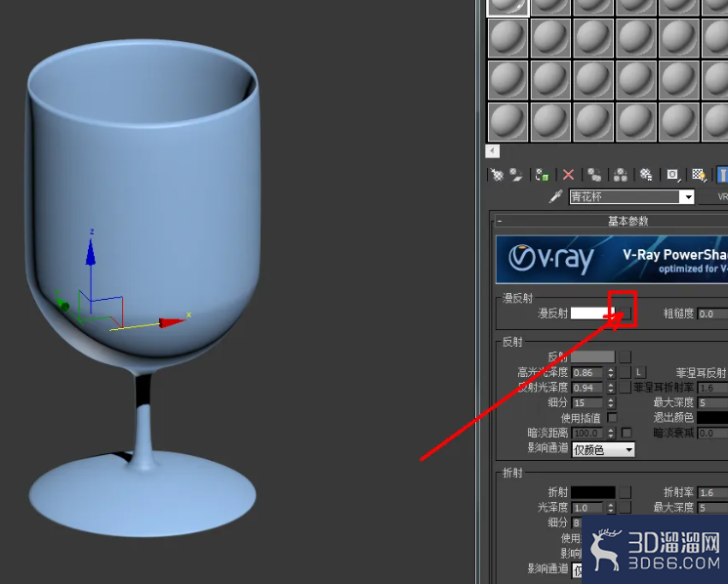Screen dimensions: 728x584
Task: Click the refraction 最大深度 5 field
Action: click(713, 508)
